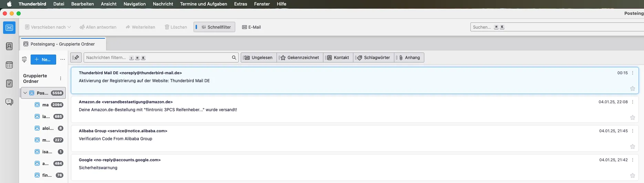Toggle the Gekennzeichnet quick filter
The width and height of the screenshot is (644, 183).
pos(300,58)
